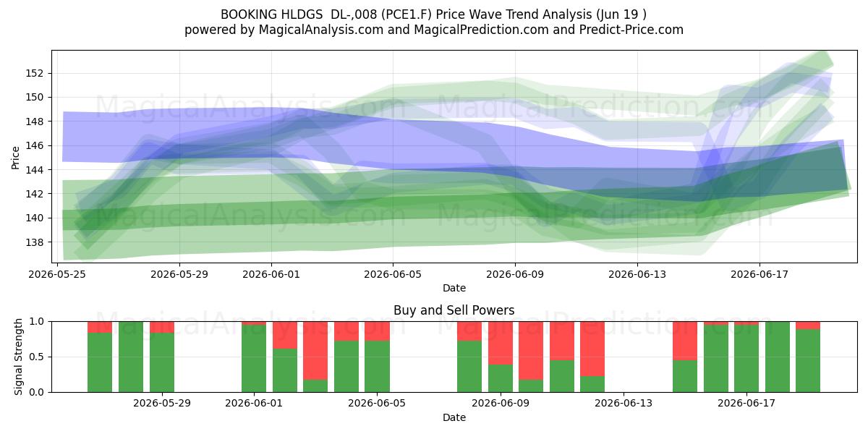868x434 pixels.
Task: Click the 'Buy and Sell Powers' subplot title
Action: (454, 310)
